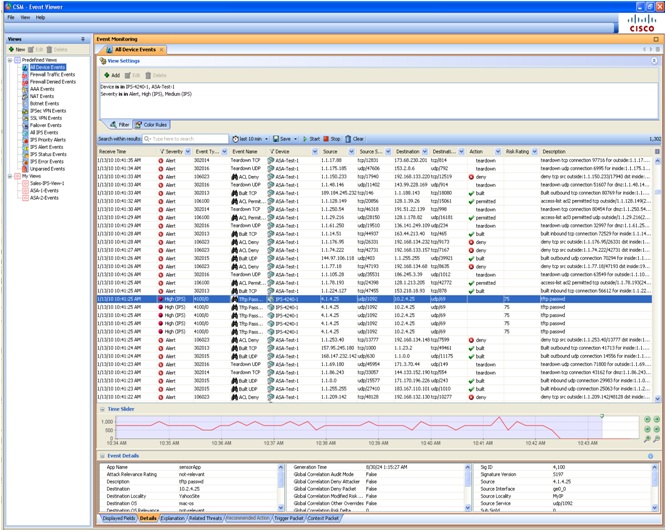666x531 pixels.
Task: Click the green New view icon
Action: [11, 49]
